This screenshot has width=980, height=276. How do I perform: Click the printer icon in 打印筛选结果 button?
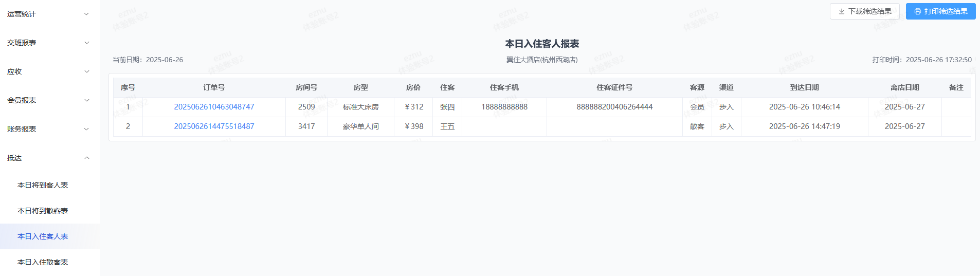point(917,11)
